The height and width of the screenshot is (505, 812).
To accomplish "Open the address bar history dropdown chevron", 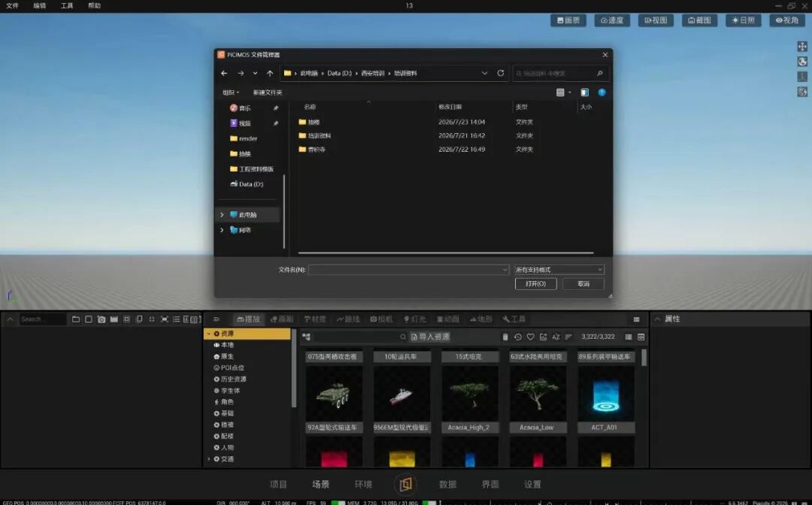I will [485, 73].
